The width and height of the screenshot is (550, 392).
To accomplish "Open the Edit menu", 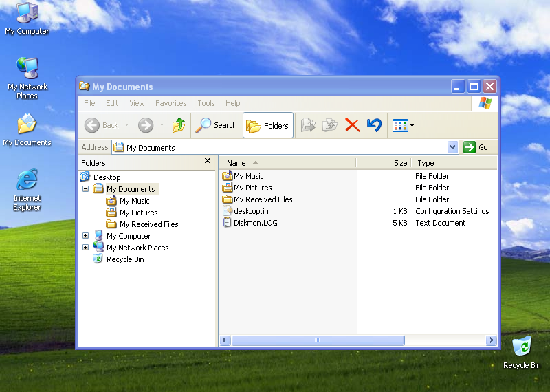I will tap(112, 103).
